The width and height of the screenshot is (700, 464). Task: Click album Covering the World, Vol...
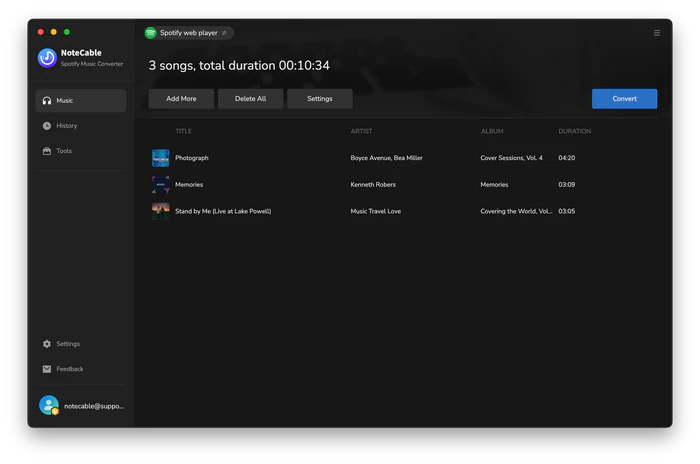click(x=516, y=211)
